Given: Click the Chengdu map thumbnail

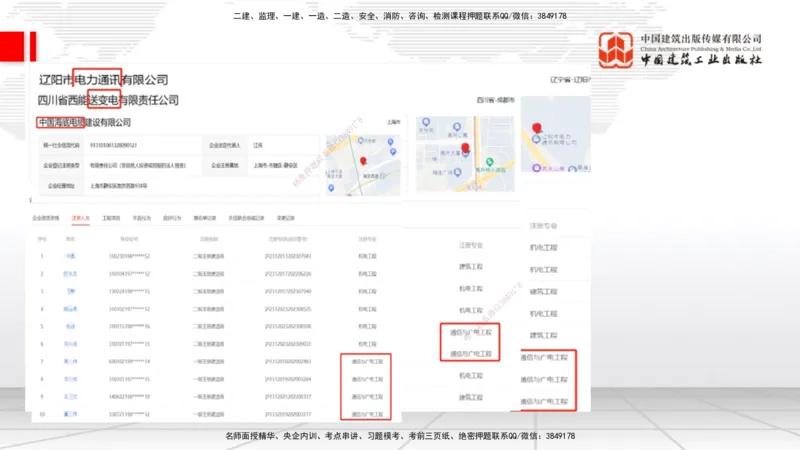Looking at the screenshot, I should [465, 154].
